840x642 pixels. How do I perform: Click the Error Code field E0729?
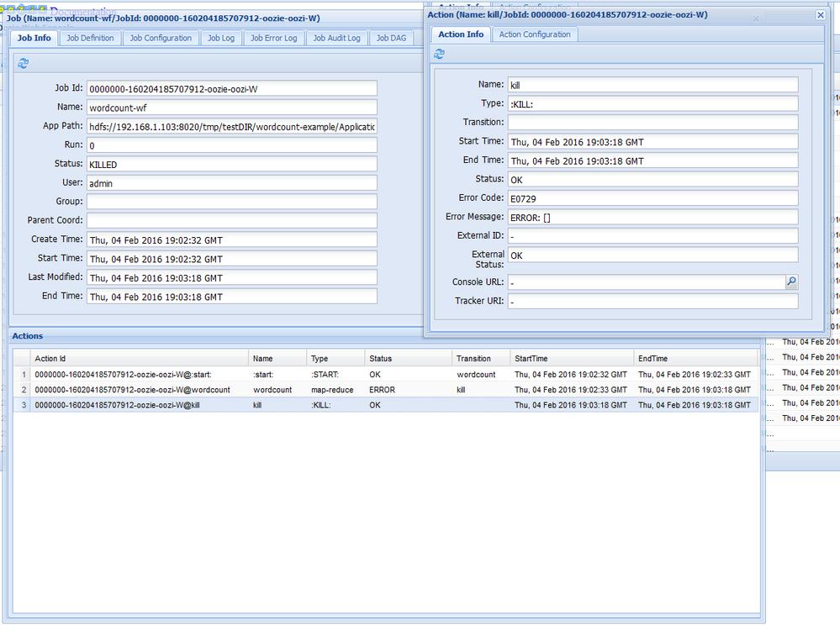[653, 198]
